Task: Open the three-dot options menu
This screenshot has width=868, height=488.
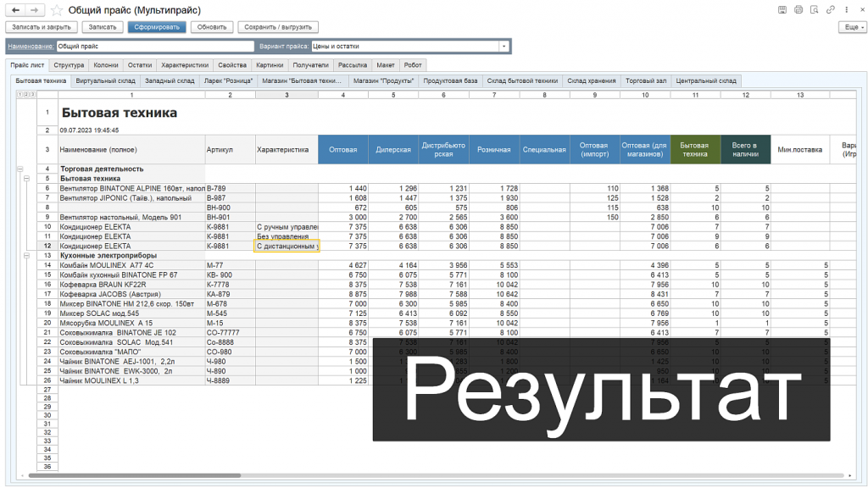Action: (x=847, y=10)
